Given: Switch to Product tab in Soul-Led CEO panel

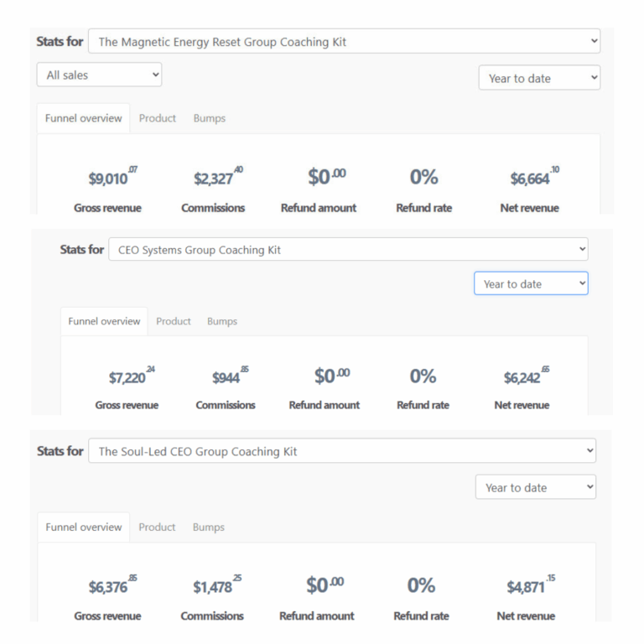Looking at the screenshot, I should pos(157,527).
